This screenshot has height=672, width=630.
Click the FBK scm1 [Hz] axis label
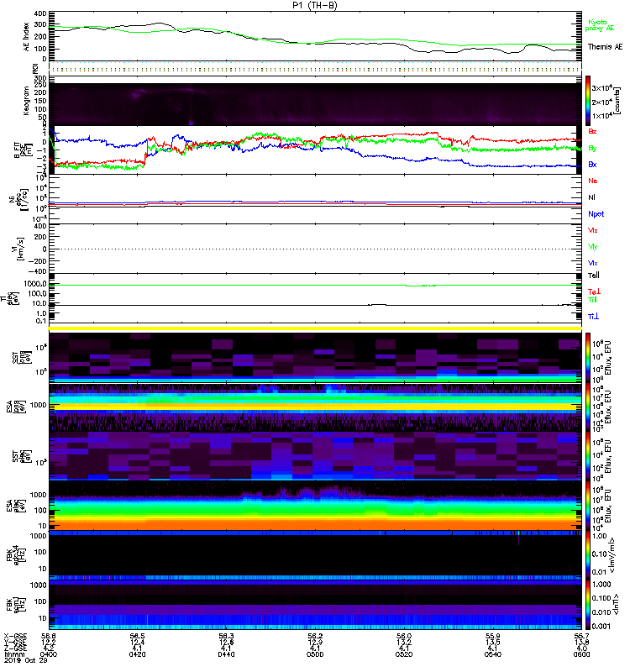(14, 605)
